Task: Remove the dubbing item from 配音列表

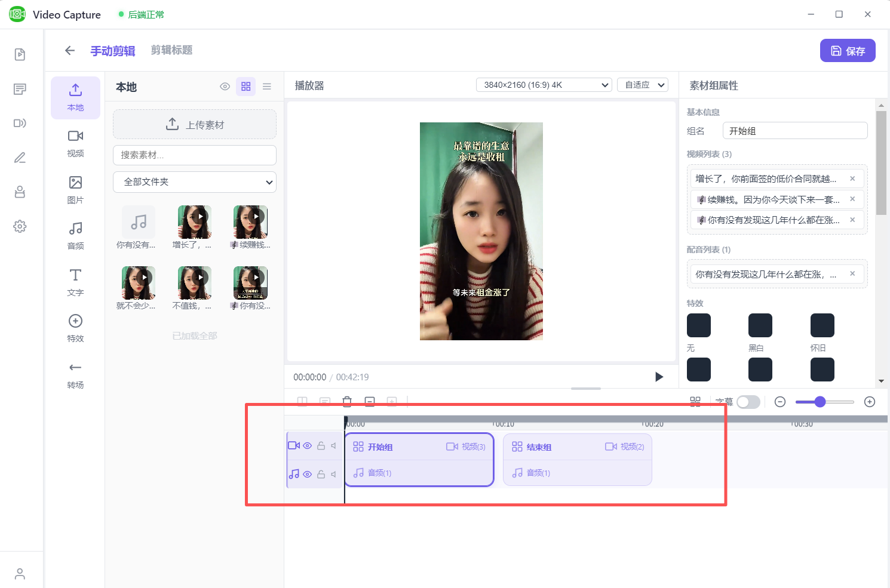Action: 852,274
